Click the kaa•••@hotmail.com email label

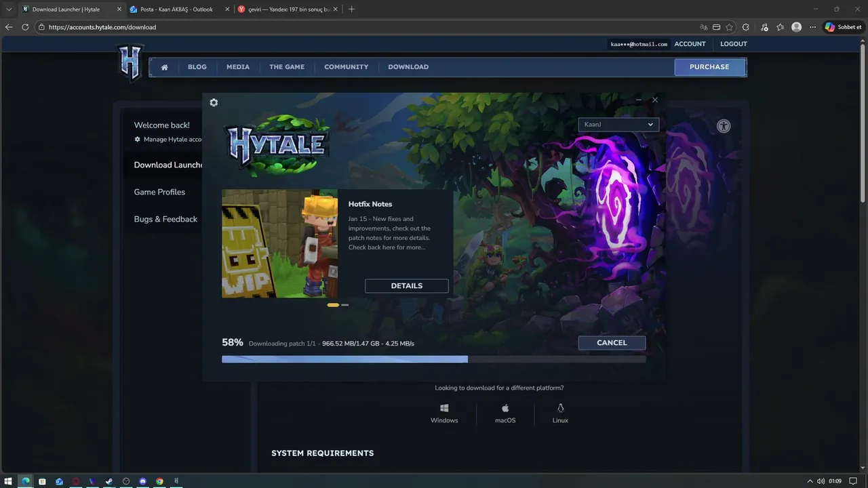coord(639,44)
